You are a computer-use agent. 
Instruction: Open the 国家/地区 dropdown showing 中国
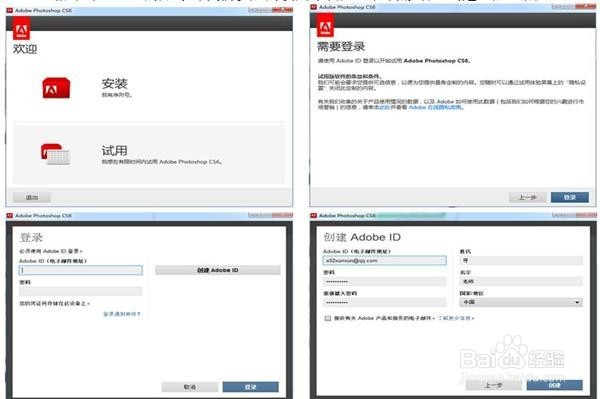coord(521,302)
